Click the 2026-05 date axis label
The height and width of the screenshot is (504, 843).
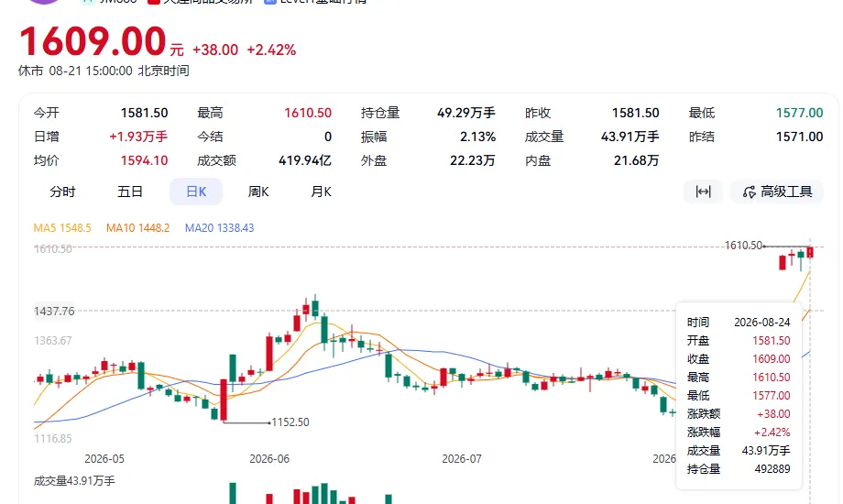coord(104,459)
